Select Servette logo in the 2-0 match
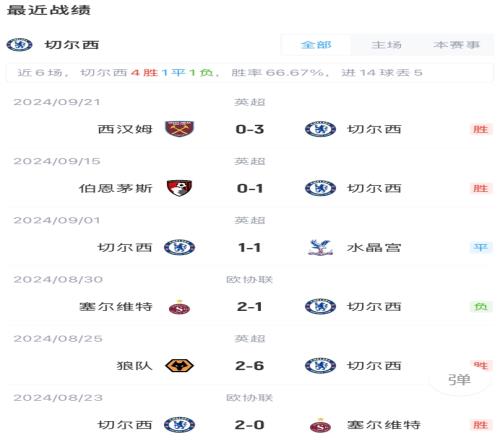 (x=320, y=425)
